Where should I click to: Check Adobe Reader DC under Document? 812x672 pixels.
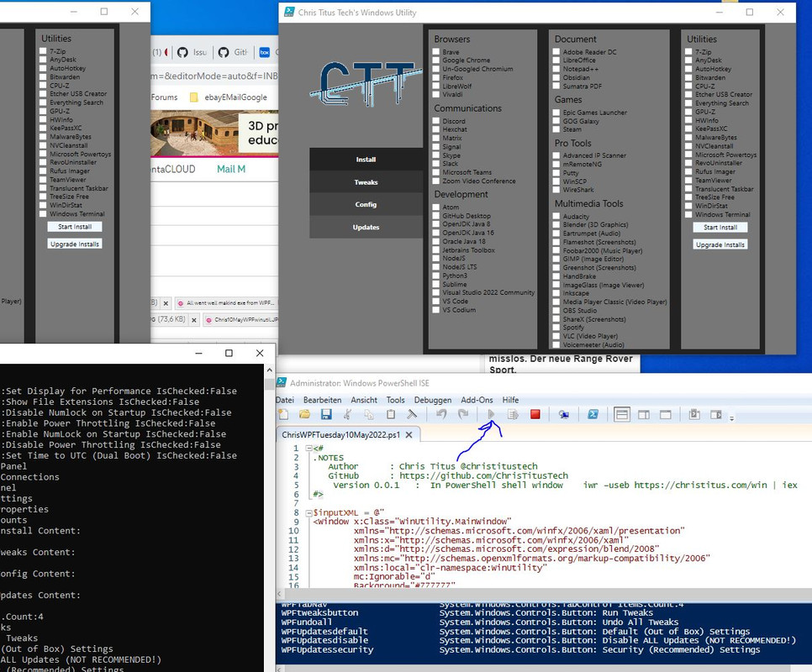coord(556,52)
